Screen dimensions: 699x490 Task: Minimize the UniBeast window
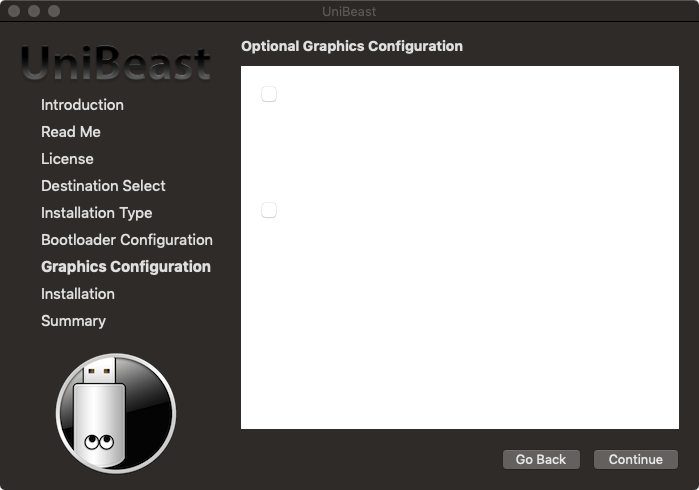pyautogui.click(x=34, y=11)
